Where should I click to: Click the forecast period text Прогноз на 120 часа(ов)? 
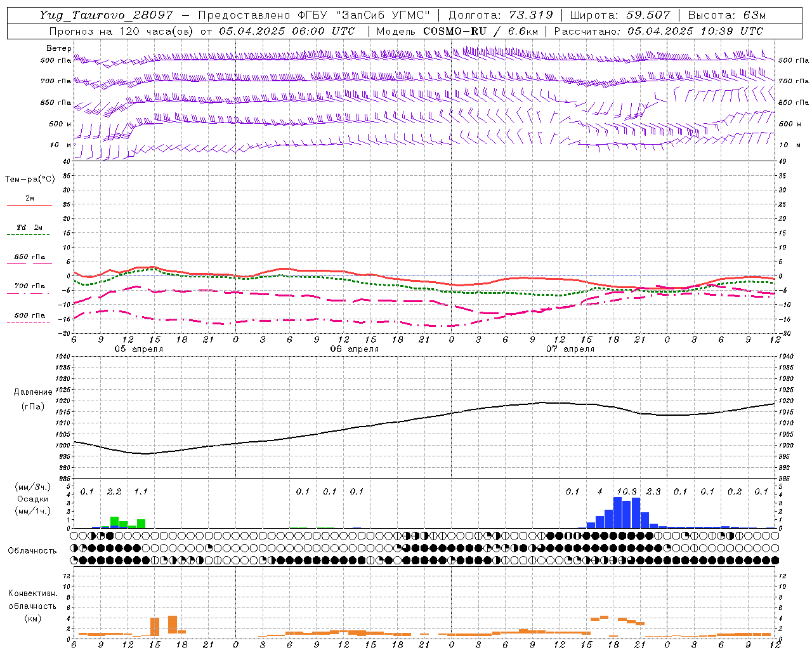tap(122, 31)
